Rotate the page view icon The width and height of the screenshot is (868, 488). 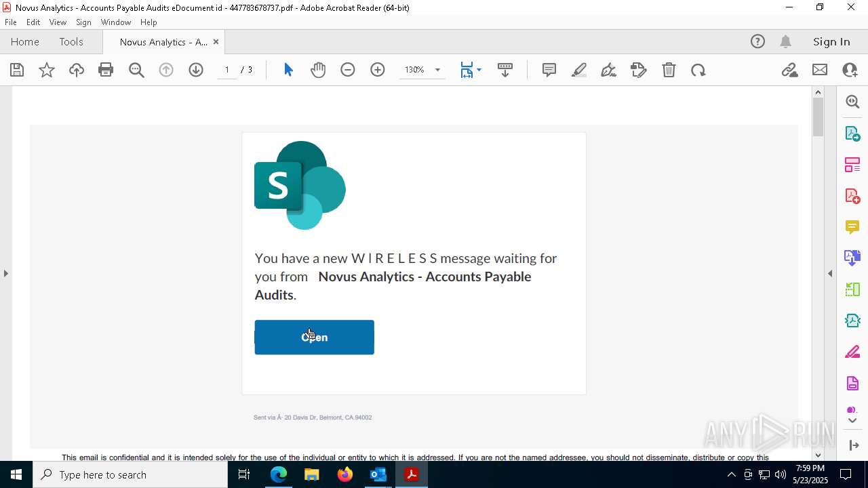[x=698, y=70]
